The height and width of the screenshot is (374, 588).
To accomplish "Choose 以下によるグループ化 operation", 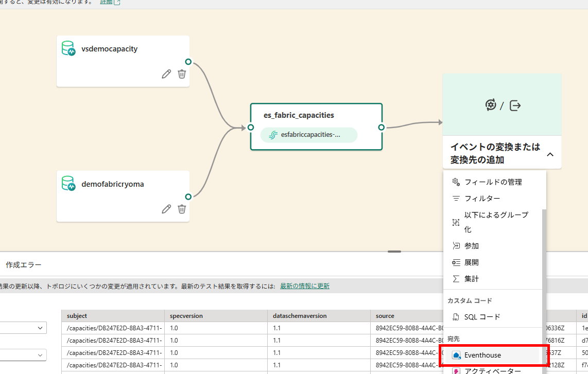I will point(493,222).
